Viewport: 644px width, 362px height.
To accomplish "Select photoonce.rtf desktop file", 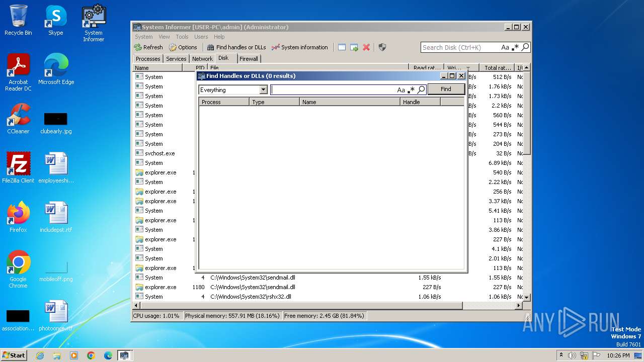I will coord(56,316).
